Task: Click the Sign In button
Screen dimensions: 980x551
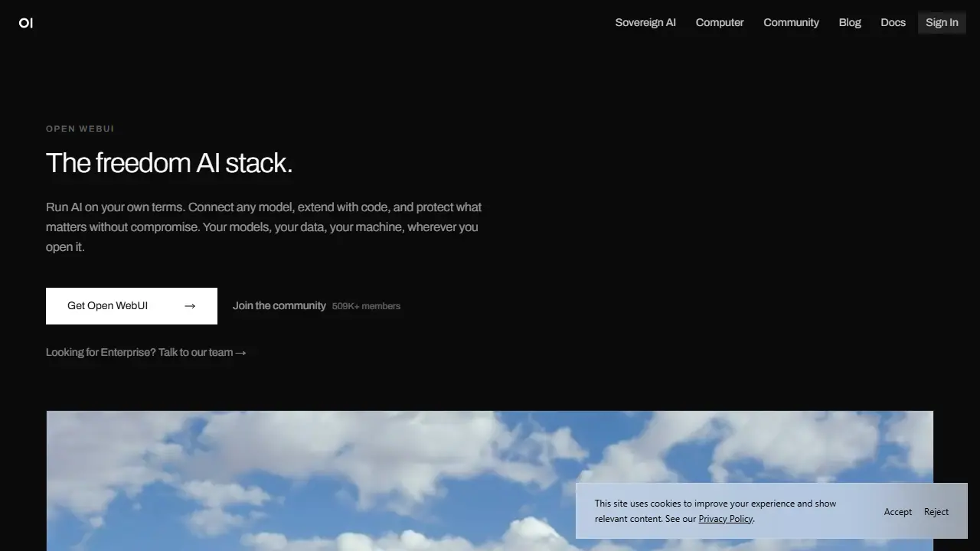Action: [942, 22]
